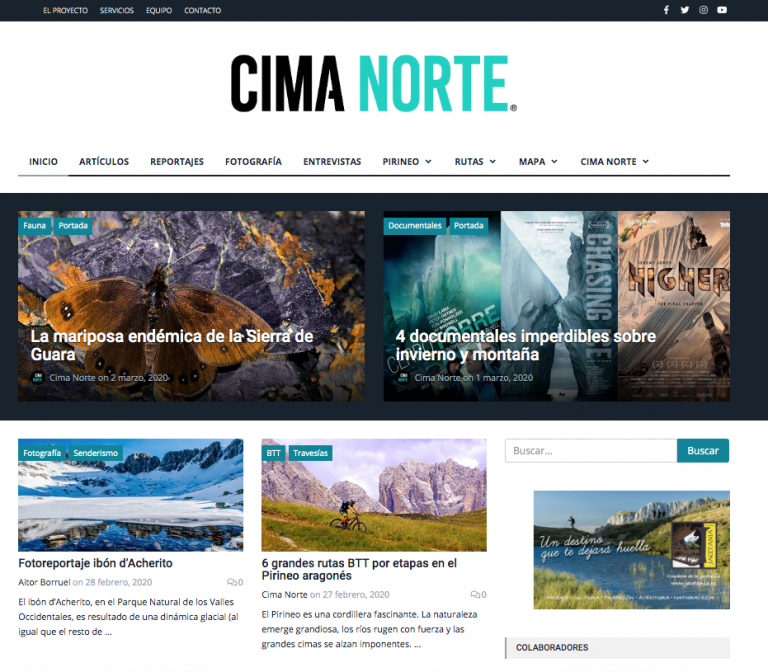
Task: Expand the Pirineo dropdown menu
Action: pyautogui.click(x=407, y=161)
